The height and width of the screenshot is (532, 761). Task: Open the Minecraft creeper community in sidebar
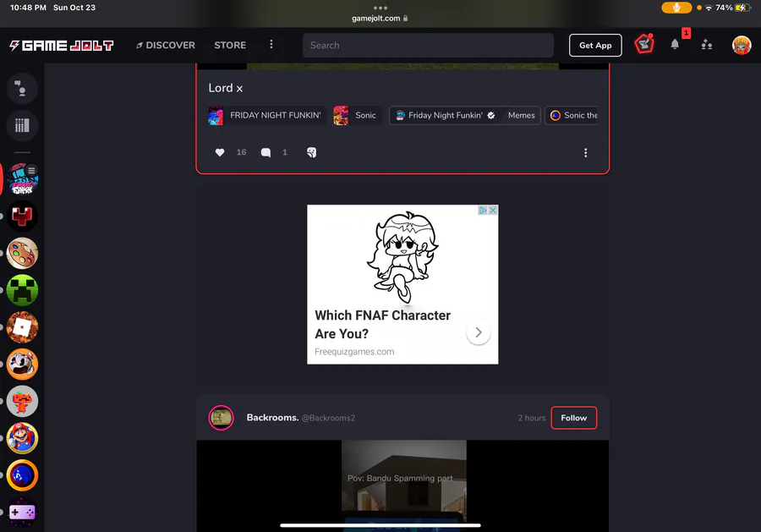[22, 290]
